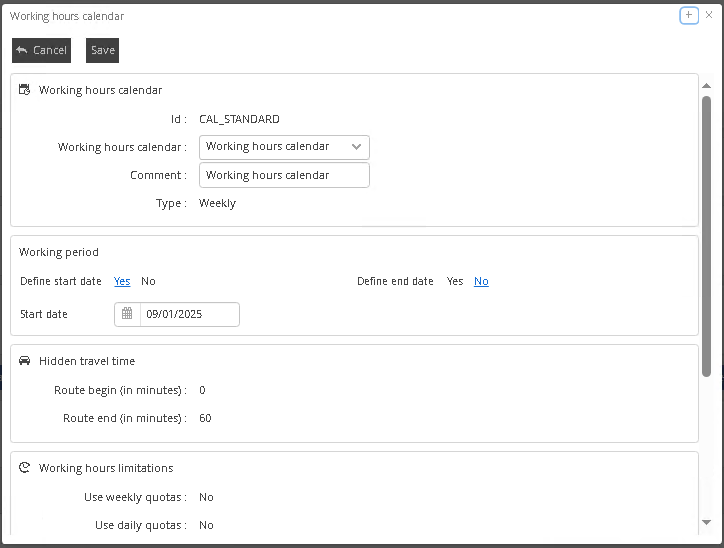This screenshot has height=548, width=724.
Task: Click the Working hours limitations section icon
Action: (x=25, y=468)
